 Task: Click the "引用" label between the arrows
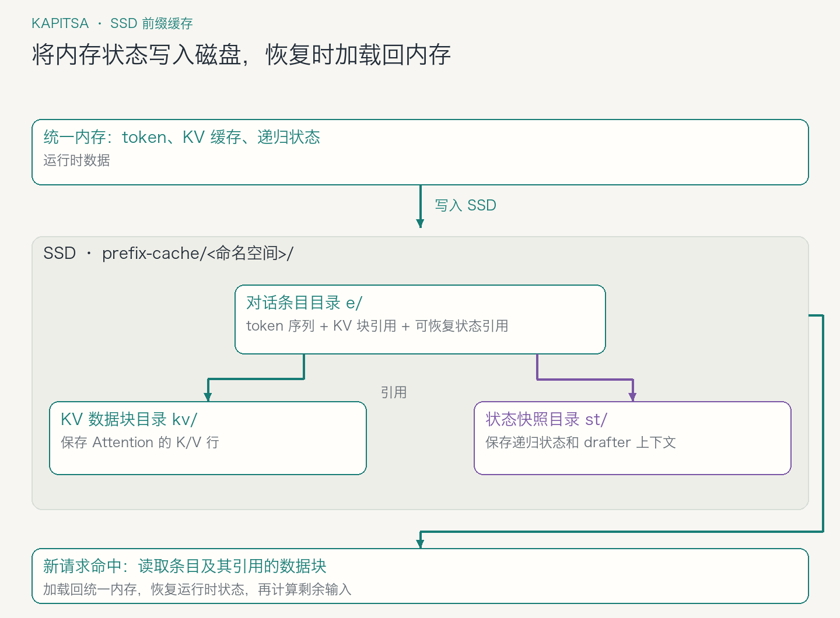(x=394, y=392)
